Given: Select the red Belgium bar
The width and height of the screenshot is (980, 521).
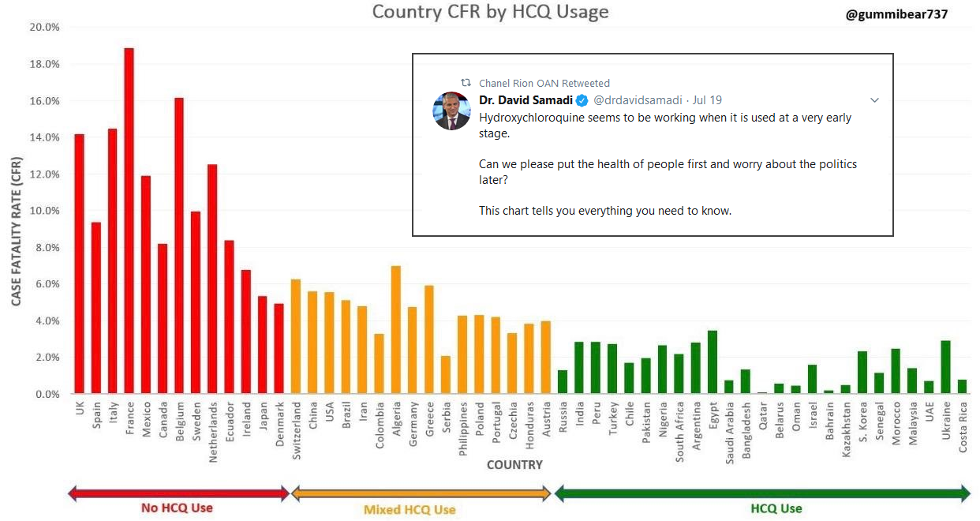Looking at the screenshot, I should tap(179, 246).
